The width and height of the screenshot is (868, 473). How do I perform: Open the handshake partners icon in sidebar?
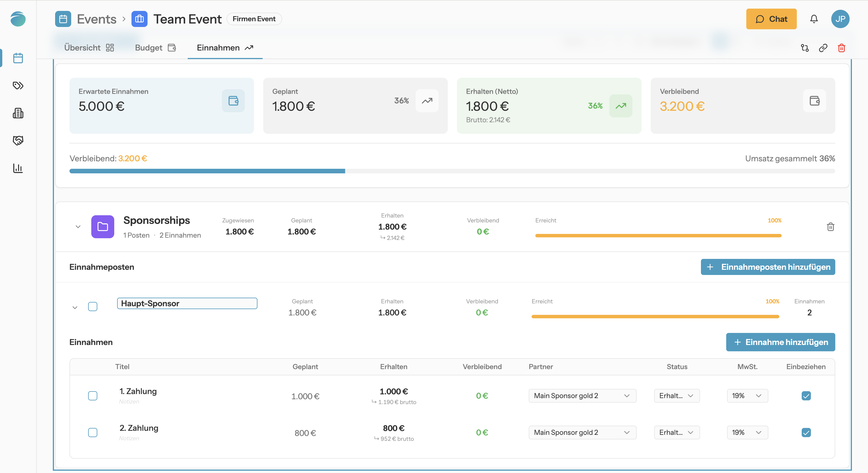18,140
